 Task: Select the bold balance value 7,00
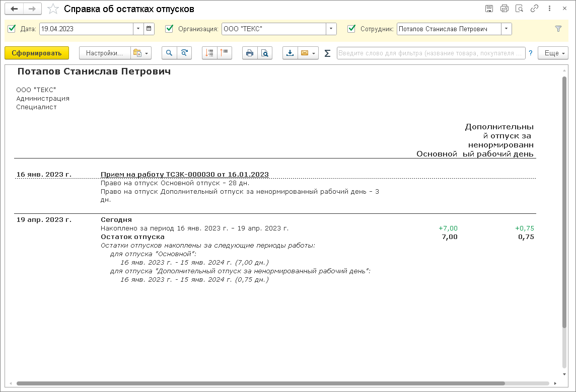tap(450, 237)
